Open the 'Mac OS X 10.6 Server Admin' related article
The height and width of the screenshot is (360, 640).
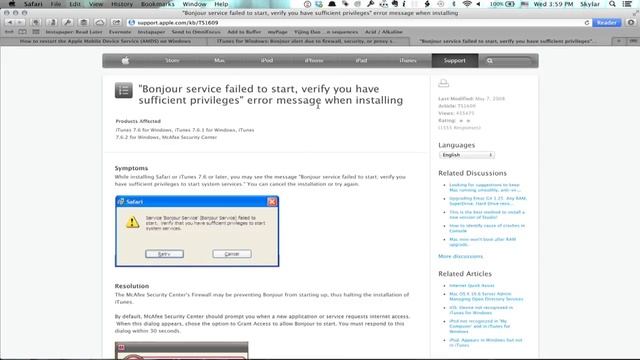(486, 296)
